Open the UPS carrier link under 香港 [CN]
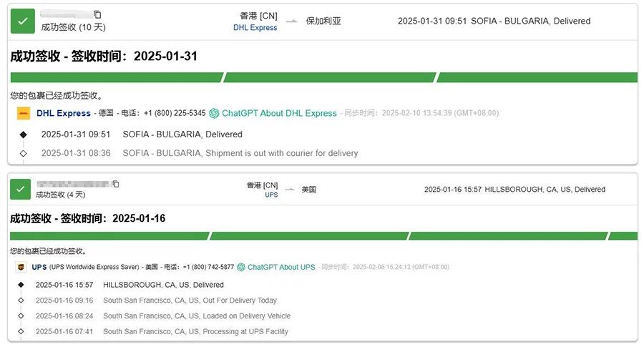 pyautogui.click(x=271, y=195)
